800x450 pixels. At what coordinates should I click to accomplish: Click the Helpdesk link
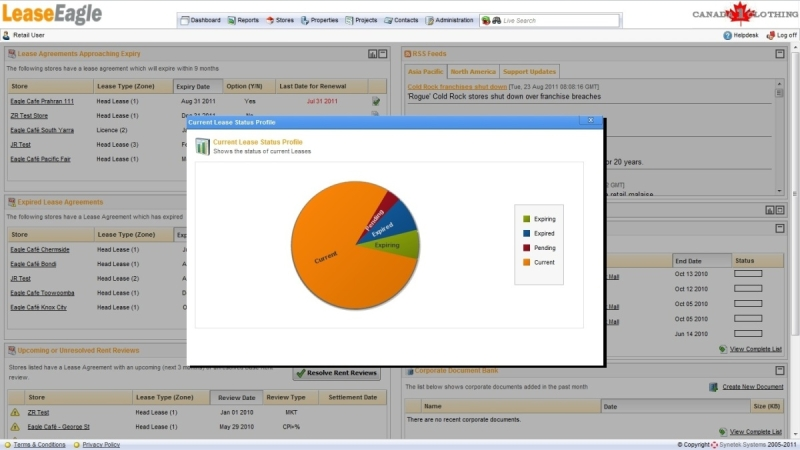741,35
